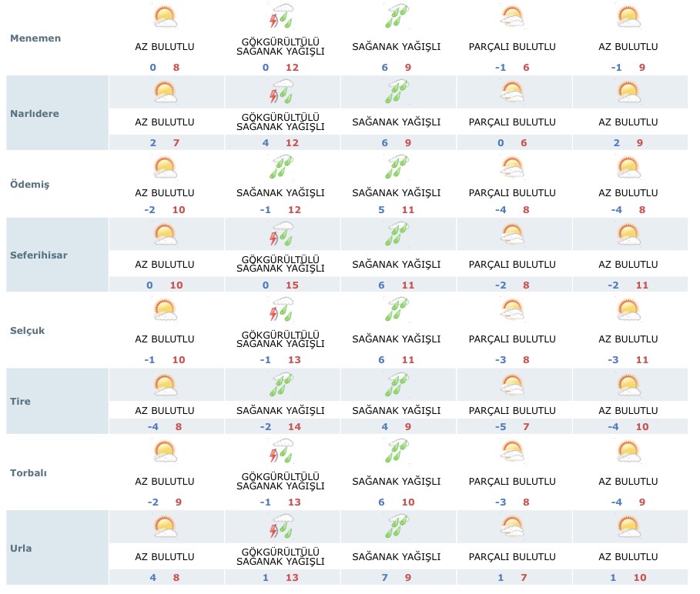The width and height of the screenshot is (700, 594).
Task: Select Narlıdere's partly cloudy (parçalı bulutlu) icon
Action: (x=512, y=92)
